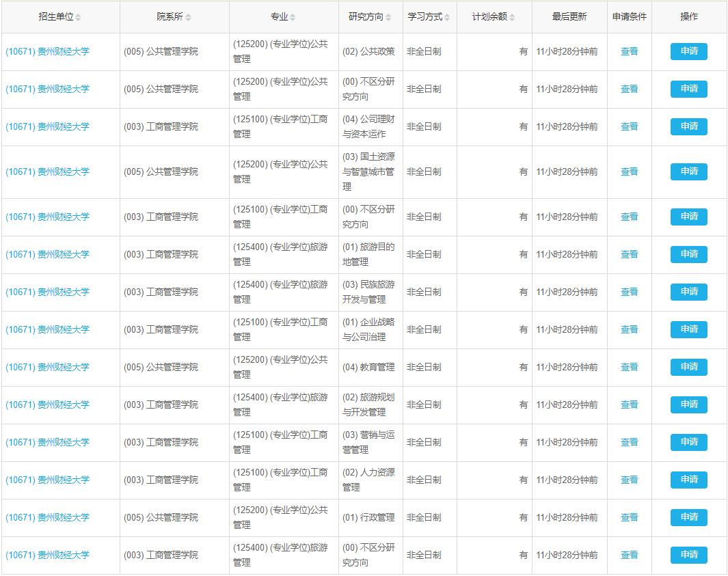
Task: Apply for 企业战略与公司治理 direction
Action: 688,329
